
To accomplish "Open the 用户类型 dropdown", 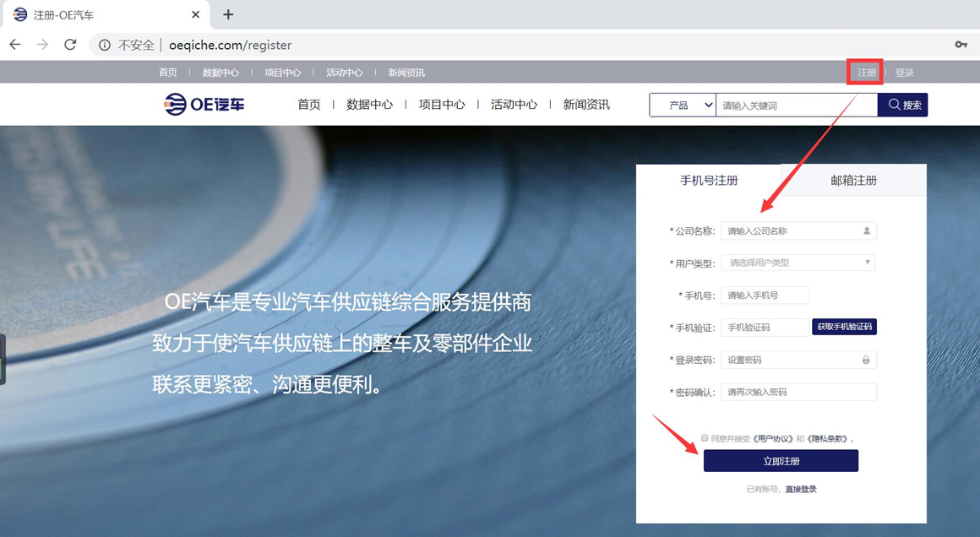I will pos(798,263).
